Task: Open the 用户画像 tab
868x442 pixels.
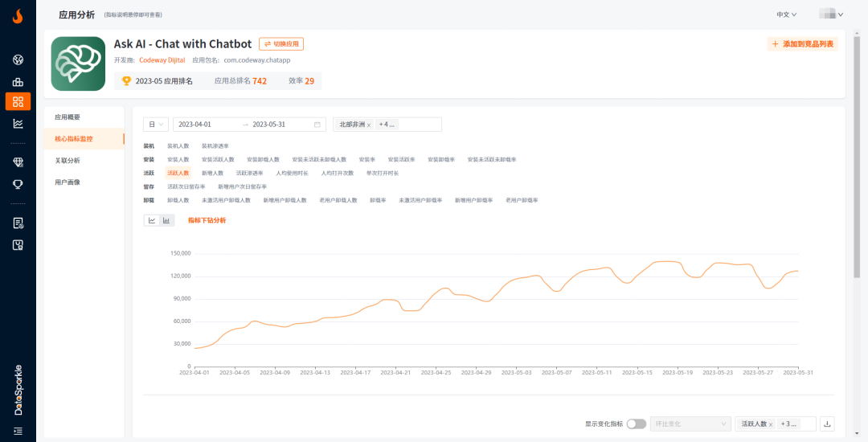Action: [x=68, y=182]
